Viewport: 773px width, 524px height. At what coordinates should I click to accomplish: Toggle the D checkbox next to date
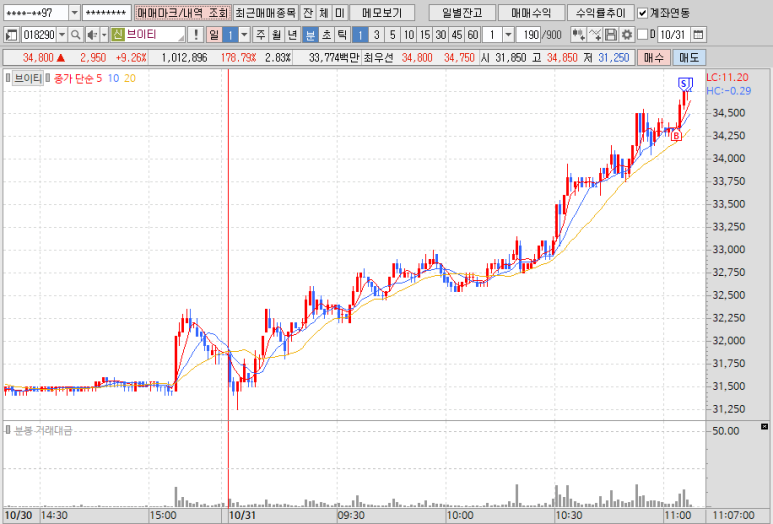642,35
